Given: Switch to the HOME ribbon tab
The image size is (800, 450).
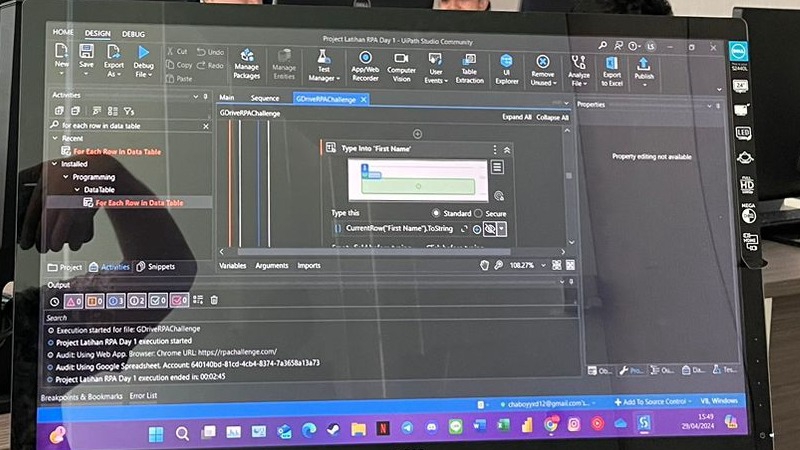Looking at the screenshot, I should click(63, 32).
